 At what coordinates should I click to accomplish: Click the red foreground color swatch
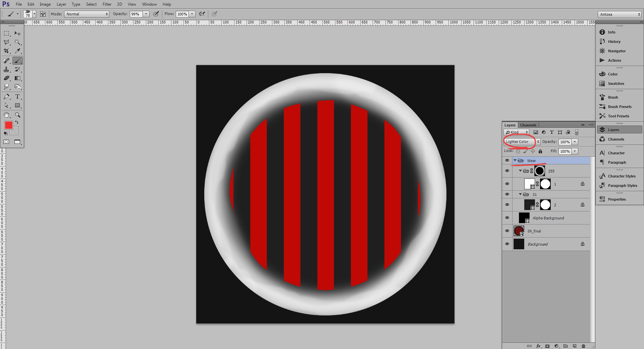coord(8,125)
